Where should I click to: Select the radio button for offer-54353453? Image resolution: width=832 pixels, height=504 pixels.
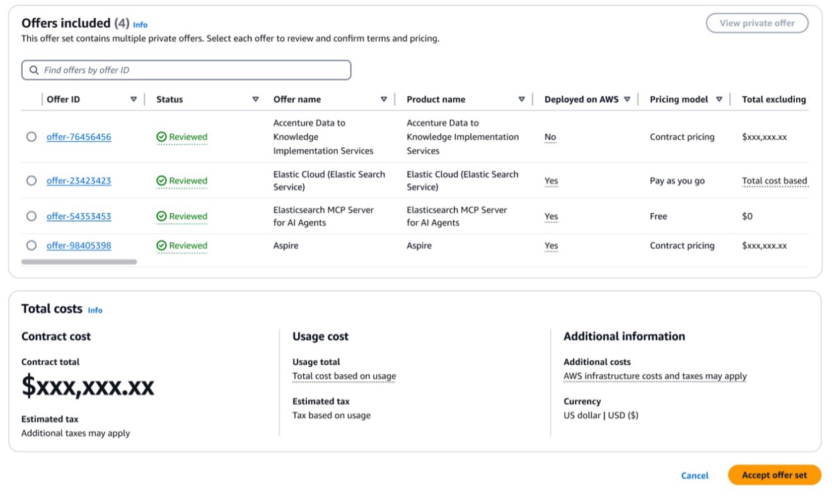[x=32, y=216]
